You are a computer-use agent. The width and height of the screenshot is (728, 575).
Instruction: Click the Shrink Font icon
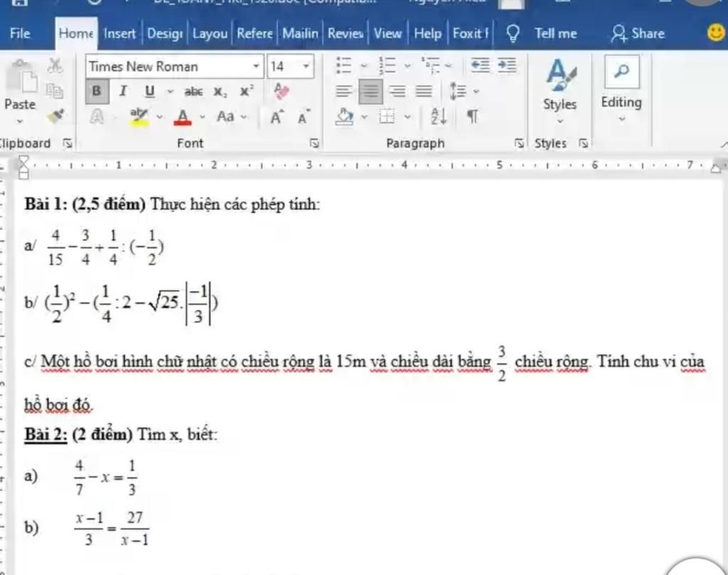(303, 117)
